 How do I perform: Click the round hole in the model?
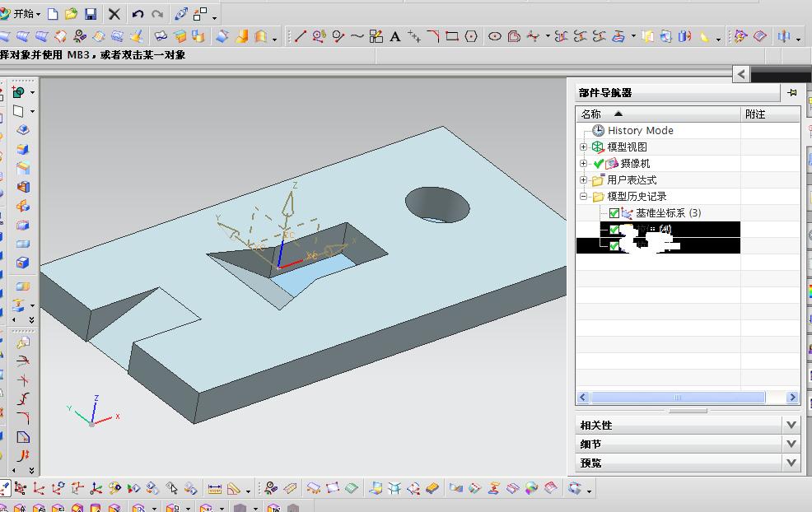tap(437, 205)
